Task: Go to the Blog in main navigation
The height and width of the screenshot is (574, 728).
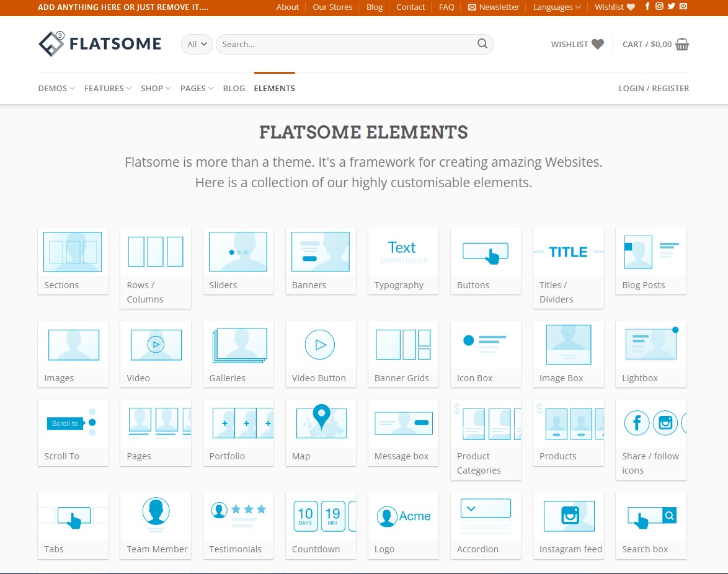Action: [234, 88]
